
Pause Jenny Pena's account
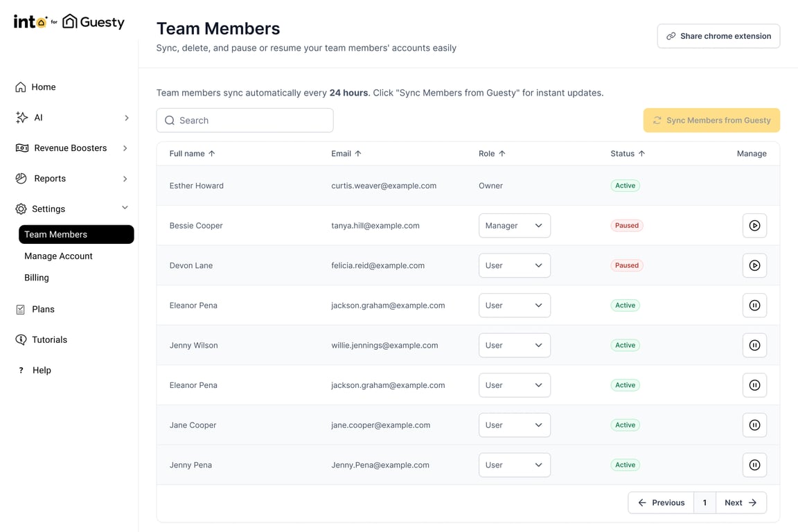coord(754,465)
